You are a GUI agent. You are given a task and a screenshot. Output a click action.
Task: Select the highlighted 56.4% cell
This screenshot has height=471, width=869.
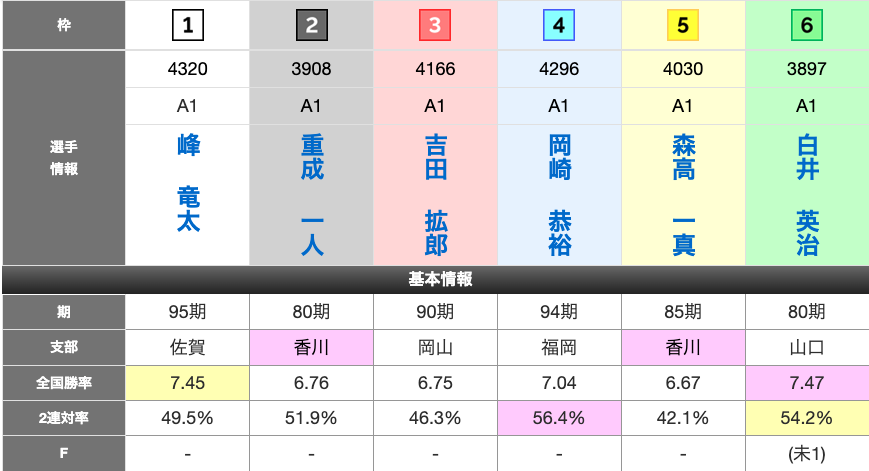pyautogui.click(x=559, y=417)
